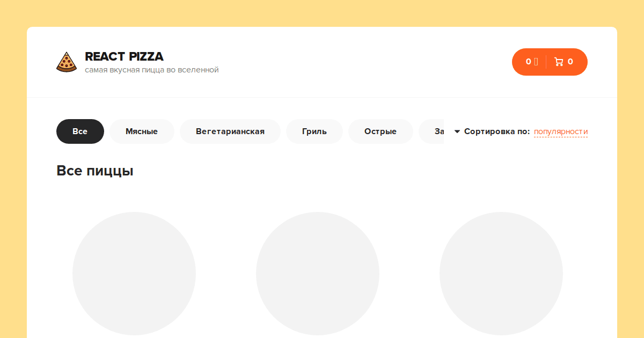Click the rightmost pizza image placeholder
644x338 pixels.
click(501, 274)
